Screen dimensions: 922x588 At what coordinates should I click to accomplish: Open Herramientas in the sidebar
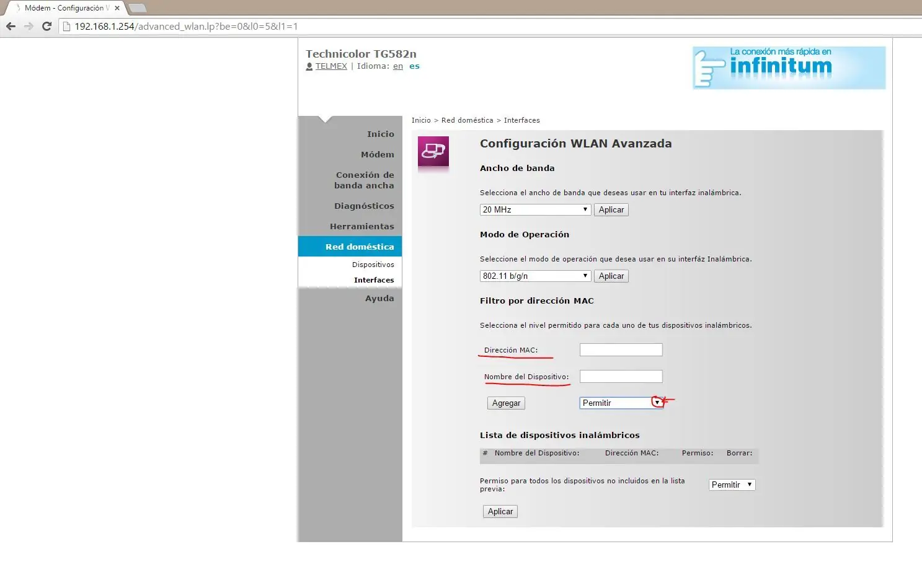[x=362, y=226]
